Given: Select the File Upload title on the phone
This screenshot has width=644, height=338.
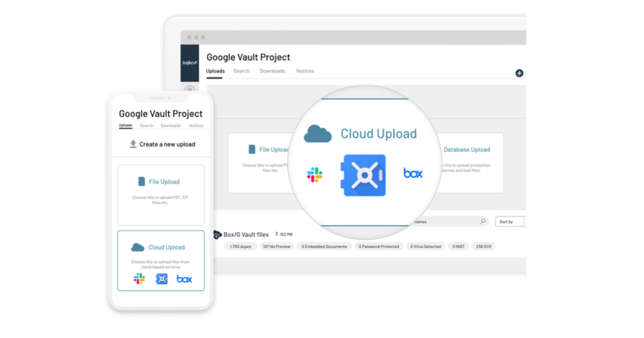Looking at the screenshot, I should (165, 182).
